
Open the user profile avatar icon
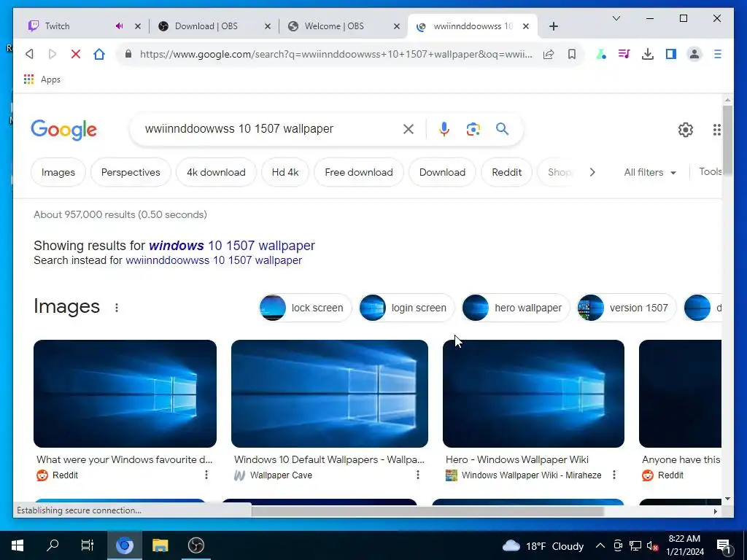pos(694,54)
